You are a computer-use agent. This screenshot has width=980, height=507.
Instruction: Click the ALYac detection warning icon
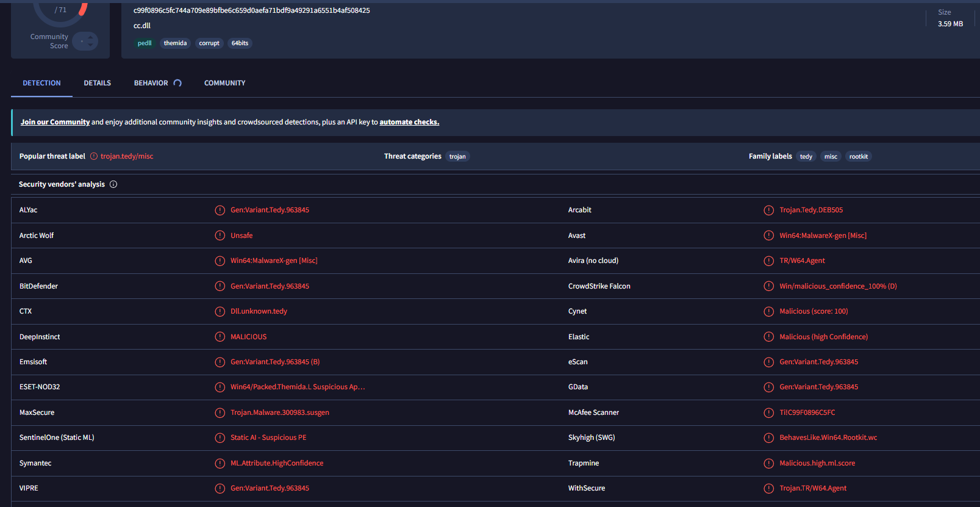point(220,210)
